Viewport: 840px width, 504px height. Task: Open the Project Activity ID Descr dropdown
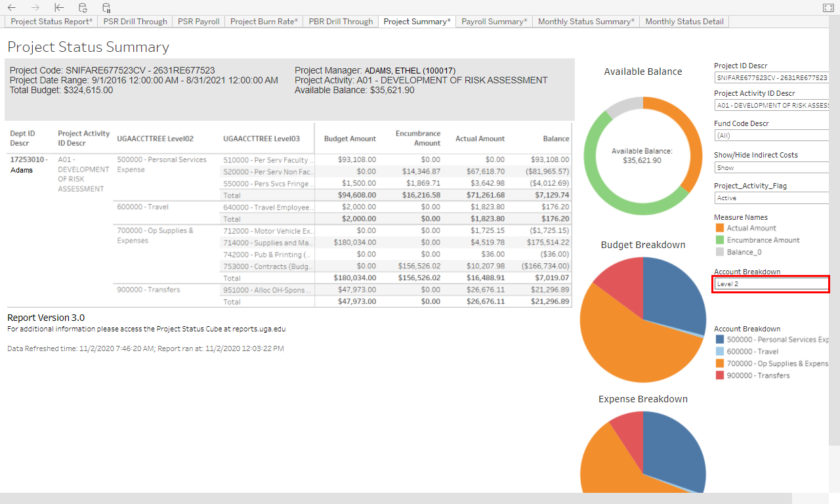(x=771, y=105)
